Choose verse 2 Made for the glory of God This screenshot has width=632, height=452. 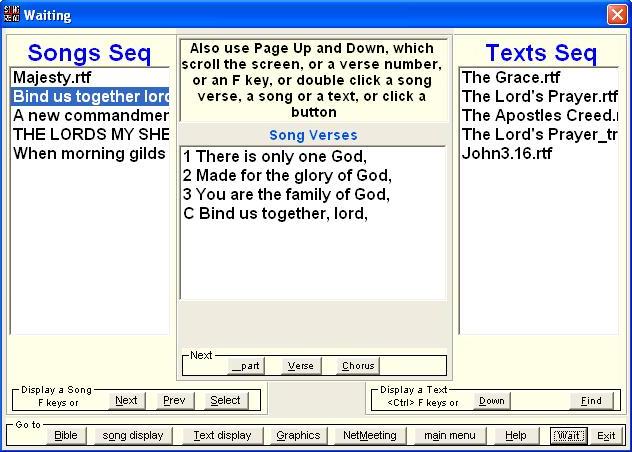[x=313, y=175]
